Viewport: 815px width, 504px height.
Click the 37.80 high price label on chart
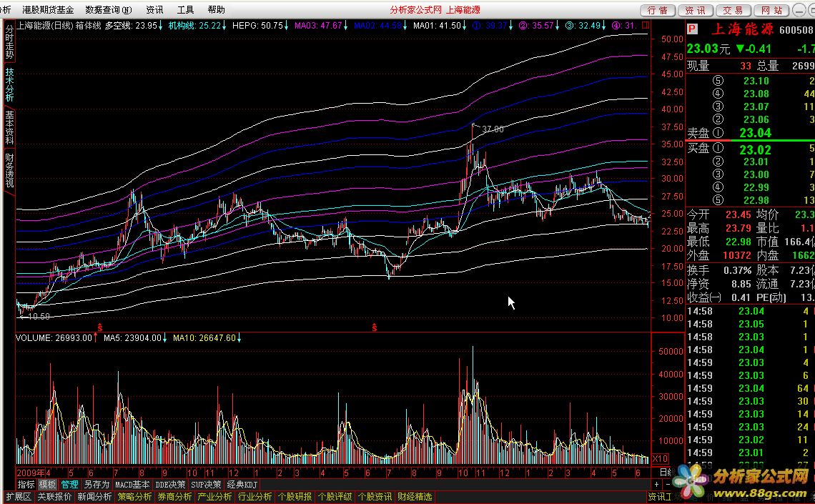click(x=493, y=129)
